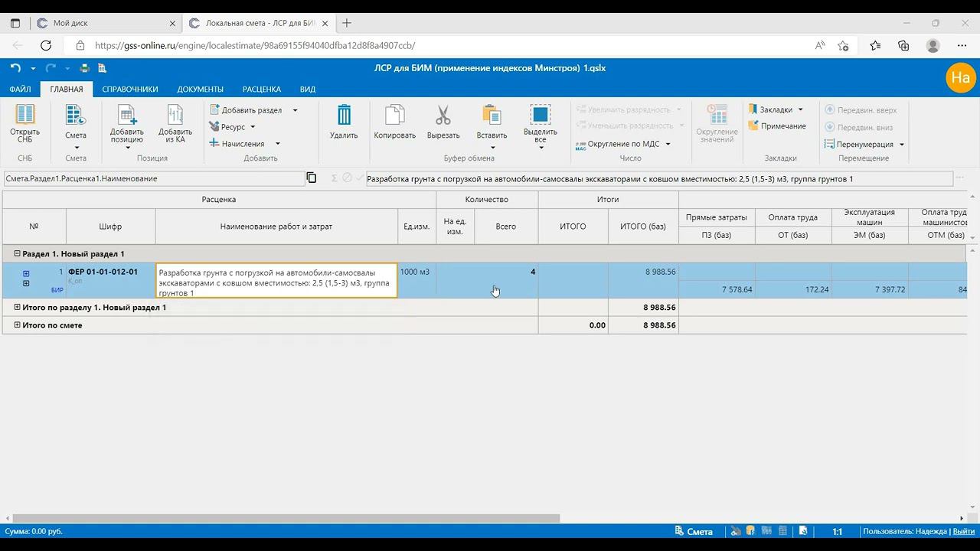Click the Примечание button
Screen dimensions: 980x551
pyautogui.click(x=777, y=126)
